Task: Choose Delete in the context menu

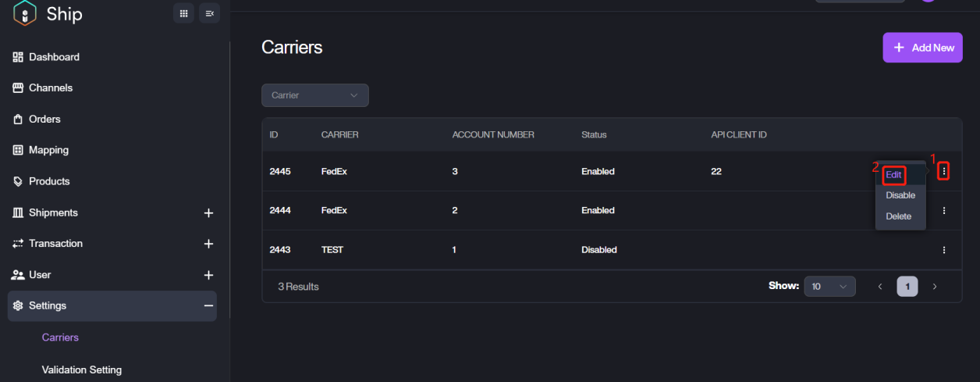Action: coord(899,216)
